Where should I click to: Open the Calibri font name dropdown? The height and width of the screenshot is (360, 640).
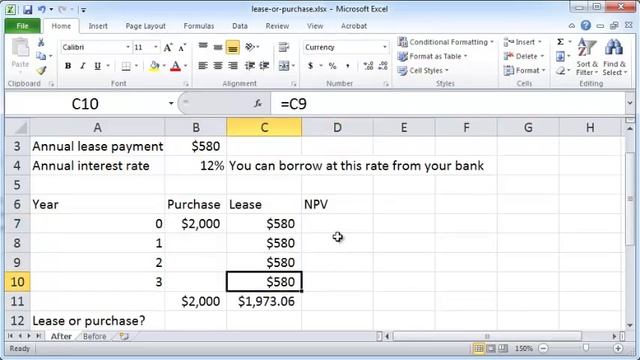point(128,47)
